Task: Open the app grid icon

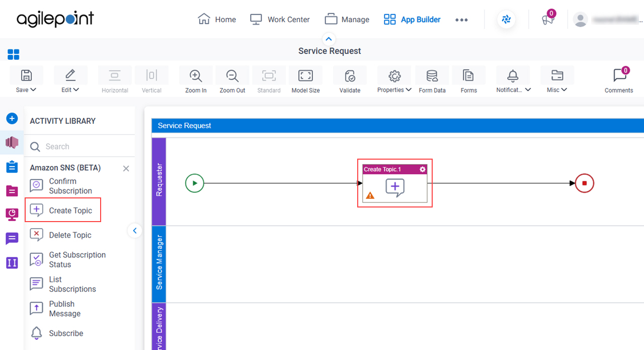Action: click(x=14, y=54)
